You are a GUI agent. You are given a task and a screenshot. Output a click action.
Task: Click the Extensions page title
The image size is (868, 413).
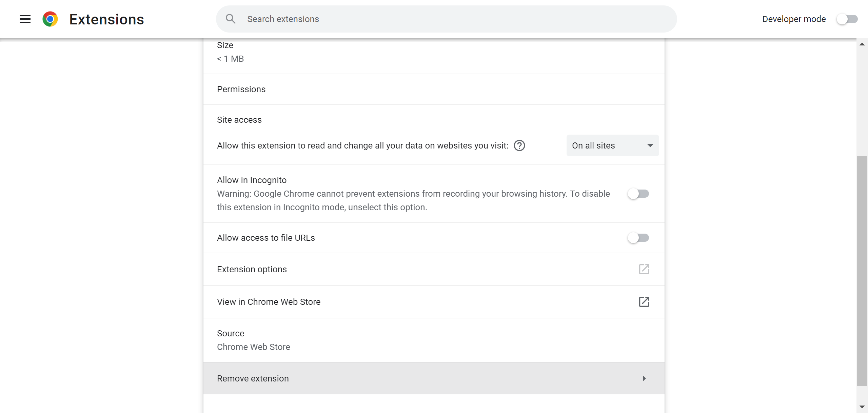point(107,19)
